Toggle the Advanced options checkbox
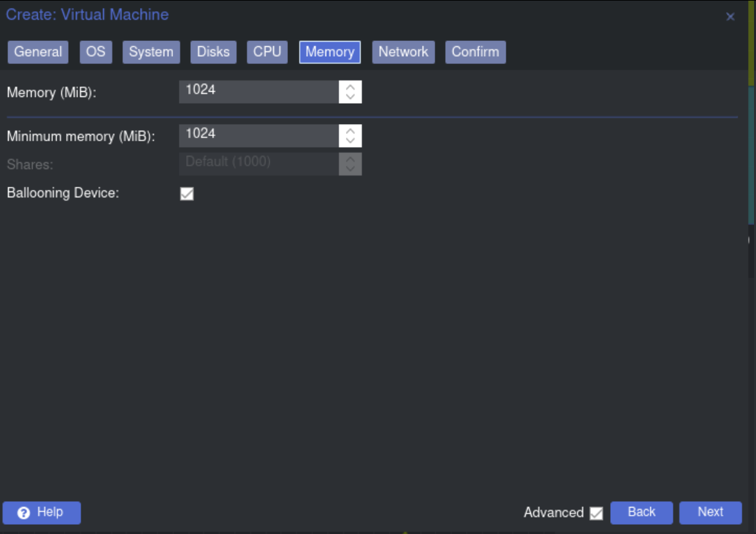The image size is (756, 534). click(x=596, y=513)
